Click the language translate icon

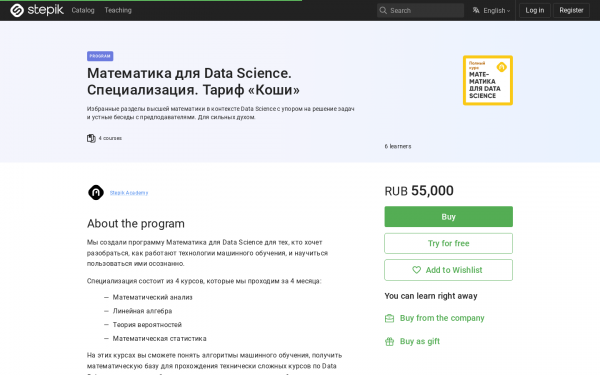(x=476, y=10)
